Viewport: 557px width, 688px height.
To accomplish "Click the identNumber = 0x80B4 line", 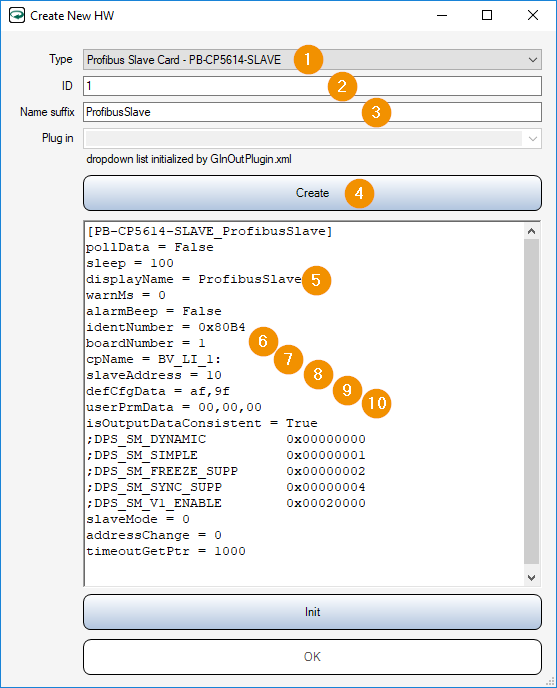I will click(165, 327).
